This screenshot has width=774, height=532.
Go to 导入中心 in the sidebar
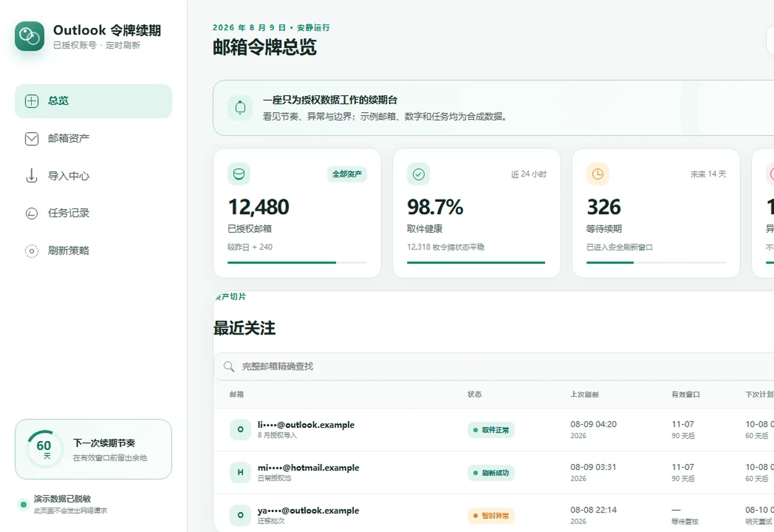[93, 176]
